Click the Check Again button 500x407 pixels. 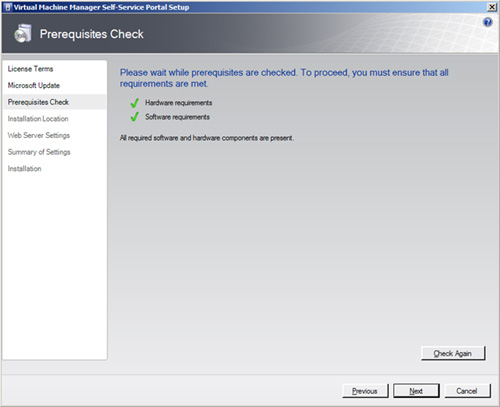pyautogui.click(x=453, y=353)
